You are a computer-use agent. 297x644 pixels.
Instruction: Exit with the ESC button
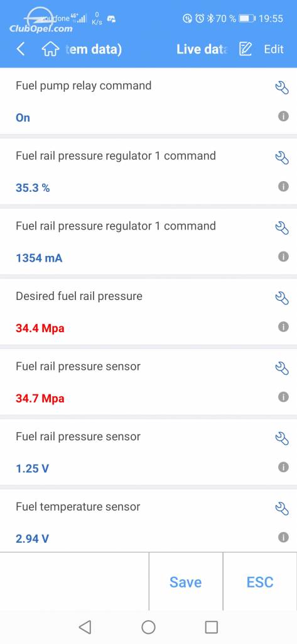click(x=260, y=582)
